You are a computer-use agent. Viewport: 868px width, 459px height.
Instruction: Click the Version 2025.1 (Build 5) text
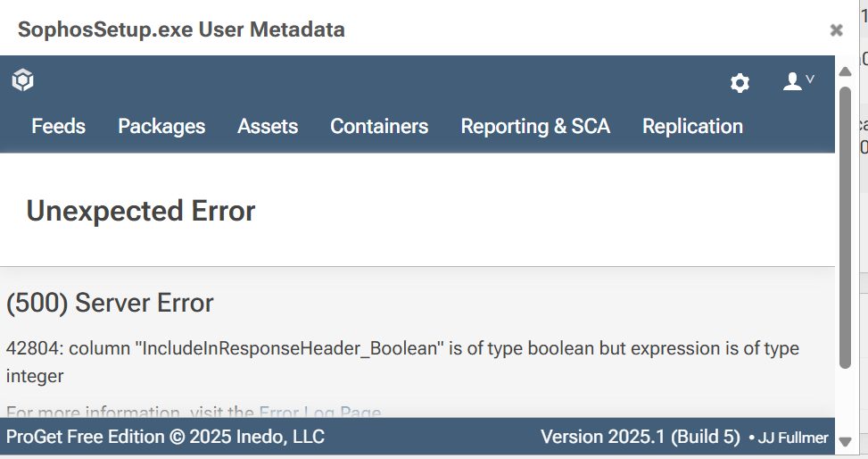pyautogui.click(x=641, y=437)
